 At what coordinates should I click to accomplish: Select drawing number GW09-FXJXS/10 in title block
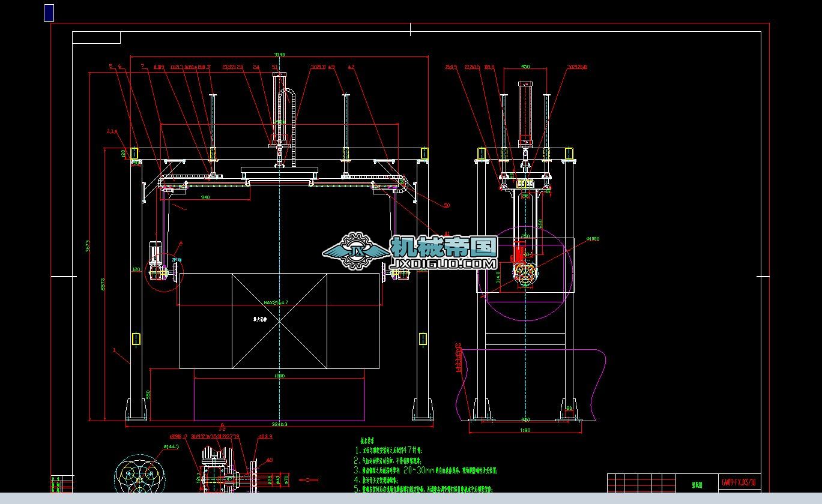(x=739, y=482)
